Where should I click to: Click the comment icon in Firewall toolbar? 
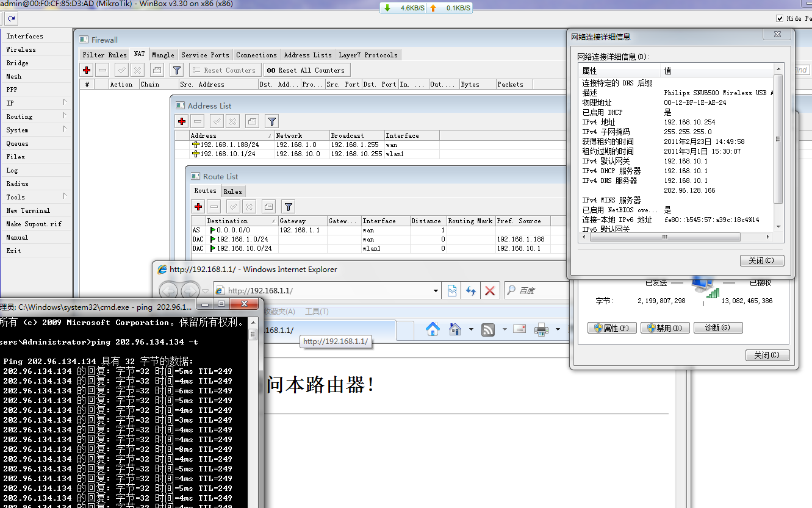(157, 70)
